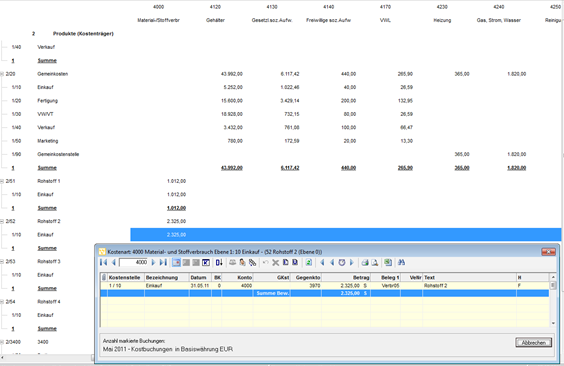This screenshot has height=366, width=564.
Task: Cancel the dialog with Abbrechen
Action: tap(533, 343)
